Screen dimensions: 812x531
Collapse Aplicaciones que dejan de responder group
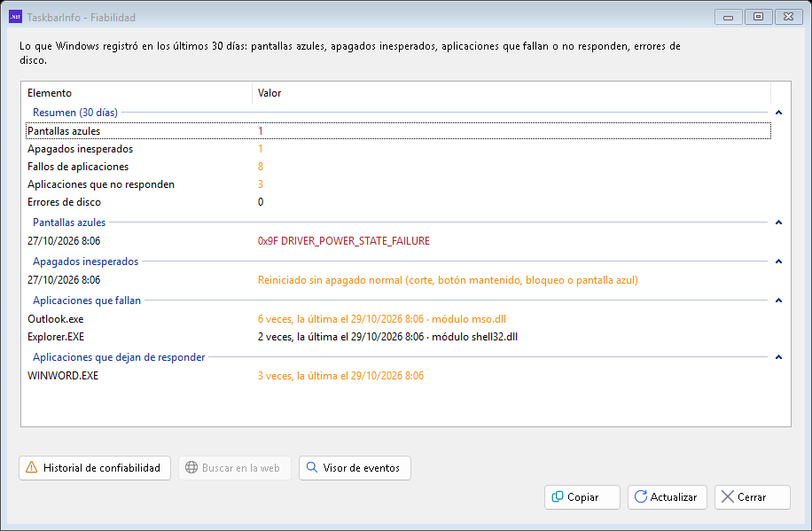coord(778,357)
